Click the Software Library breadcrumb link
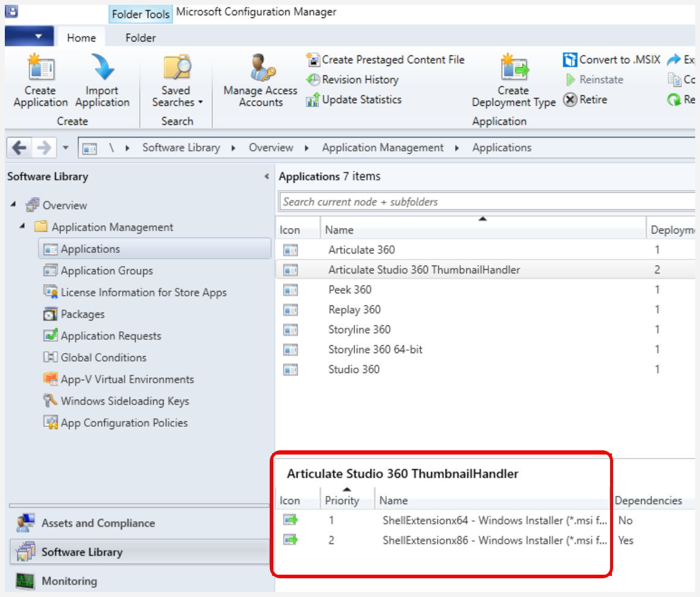This screenshot has height=597, width=700. tap(181, 147)
